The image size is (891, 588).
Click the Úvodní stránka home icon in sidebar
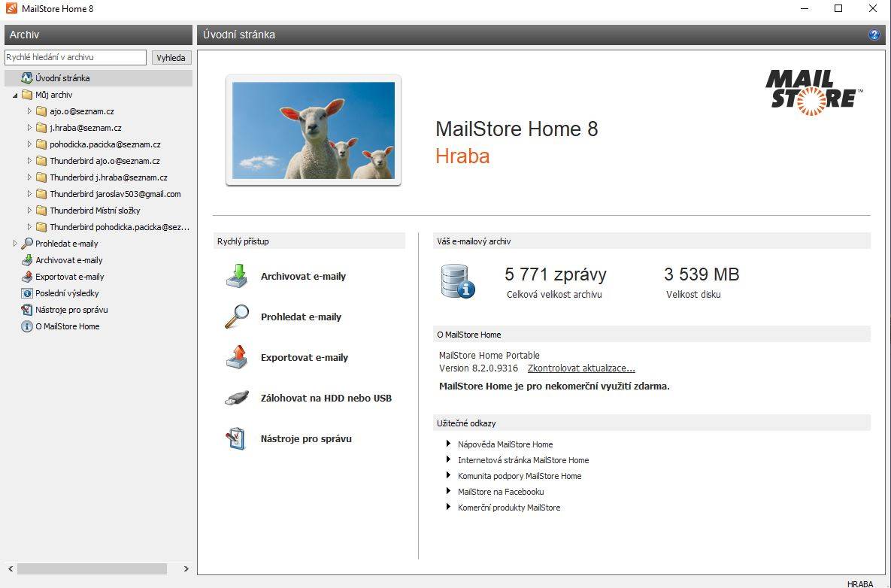tap(27, 78)
